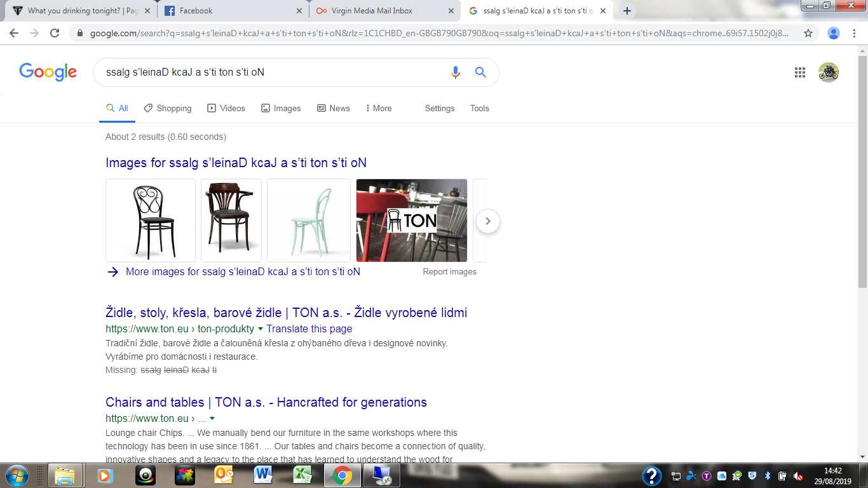Close the Facebook tab
Image resolution: width=868 pixels, height=488 pixels.
tap(299, 11)
